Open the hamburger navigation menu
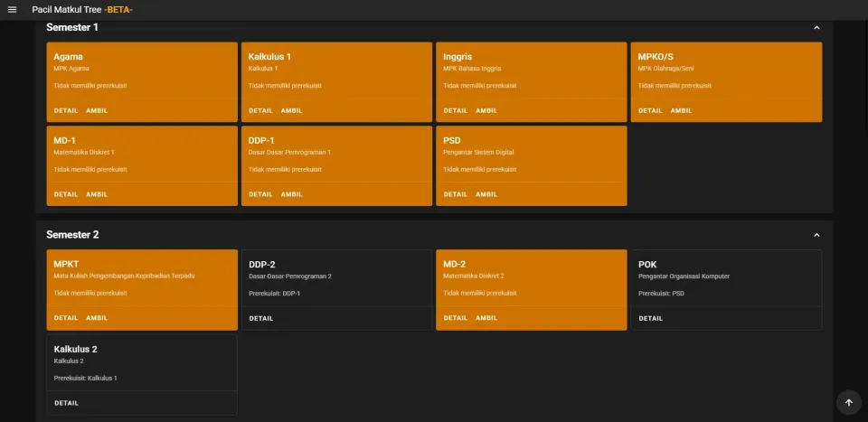Screen dimensions: 868x422 (x=12, y=9)
